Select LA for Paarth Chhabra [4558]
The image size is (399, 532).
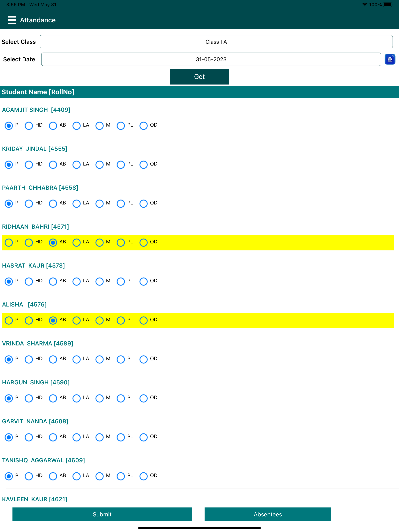coord(77,203)
